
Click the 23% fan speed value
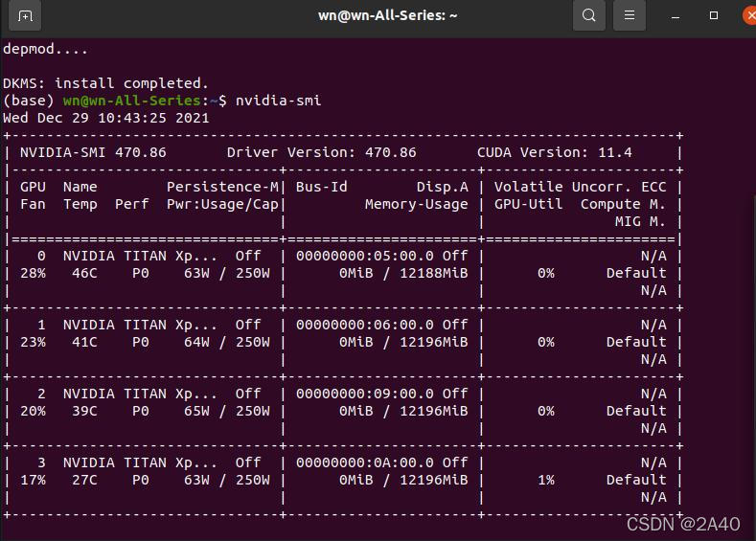click(33, 342)
